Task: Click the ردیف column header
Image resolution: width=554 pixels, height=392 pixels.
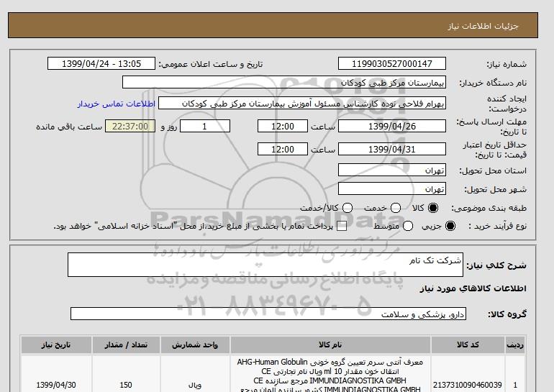Action: pyautogui.click(x=515, y=345)
